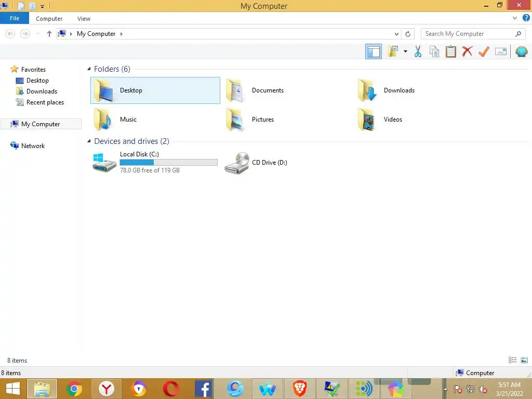Refresh the My Computer view
The image size is (532, 399).
(408, 34)
